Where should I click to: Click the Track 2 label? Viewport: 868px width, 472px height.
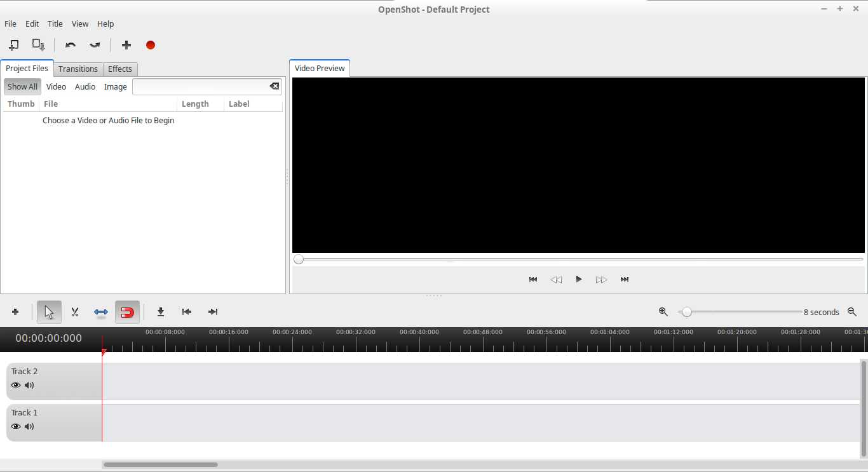tap(24, 371)
